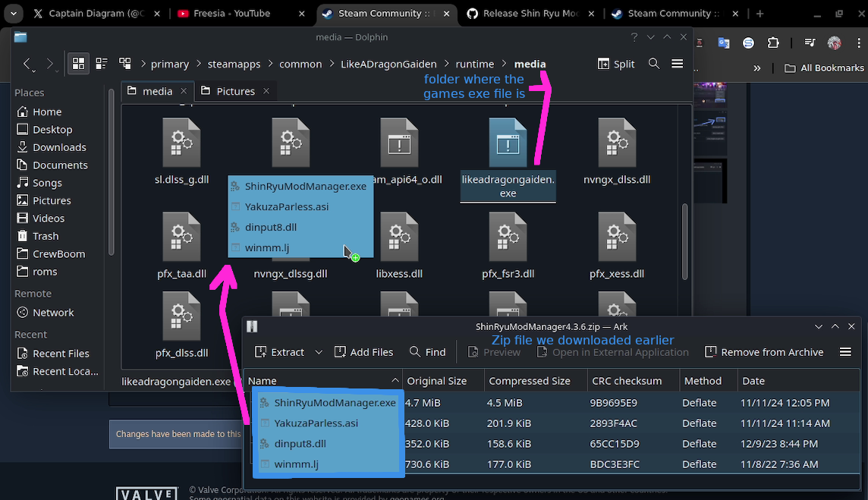Navigate to steamapps in breadcrumb path

pyautogui.click(x=234, y=64)
